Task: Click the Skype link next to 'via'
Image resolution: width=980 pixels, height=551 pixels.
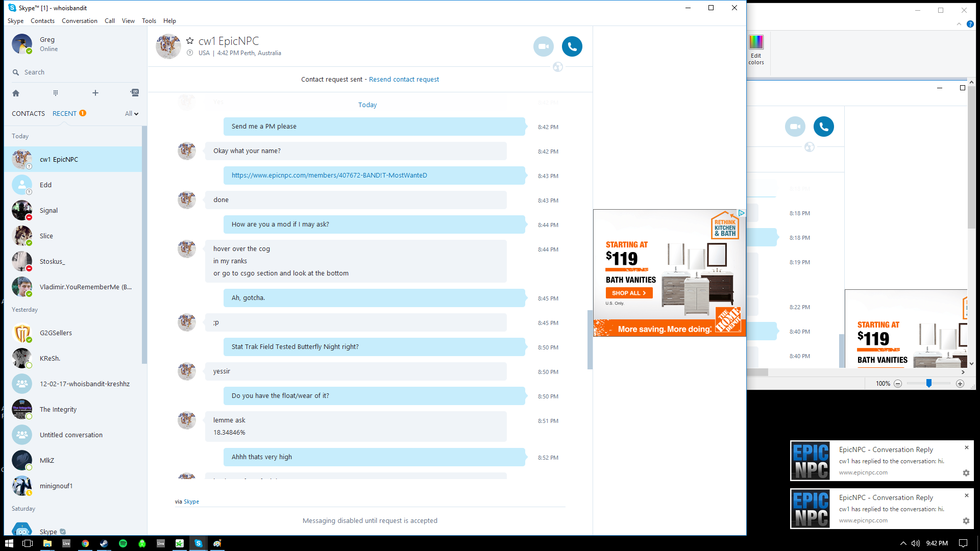Action: (191, 502)
